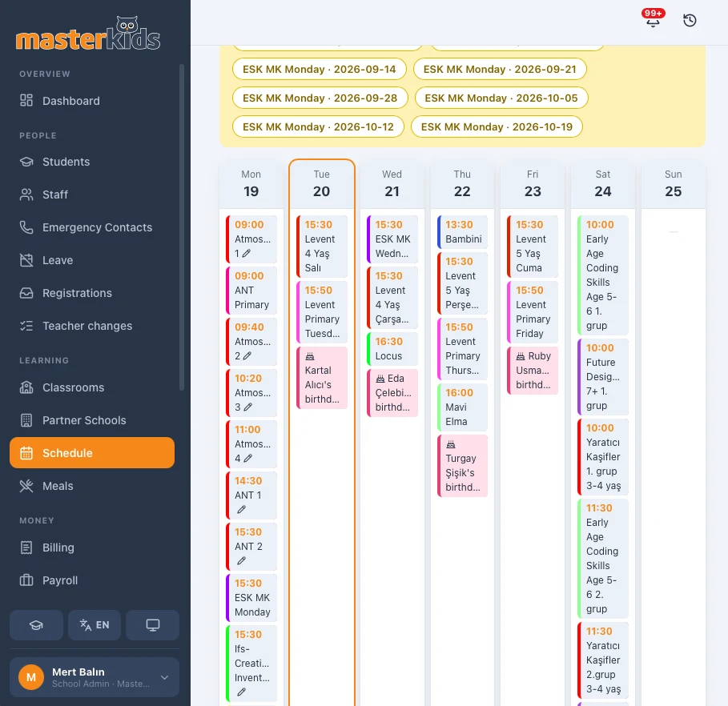
Task: Click the Dashboard grid icon
Action: click(x=26, y=101)
